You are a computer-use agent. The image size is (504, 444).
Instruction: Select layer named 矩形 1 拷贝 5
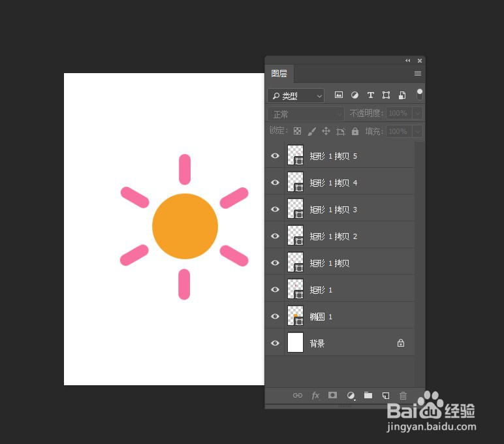click(334, 156)
